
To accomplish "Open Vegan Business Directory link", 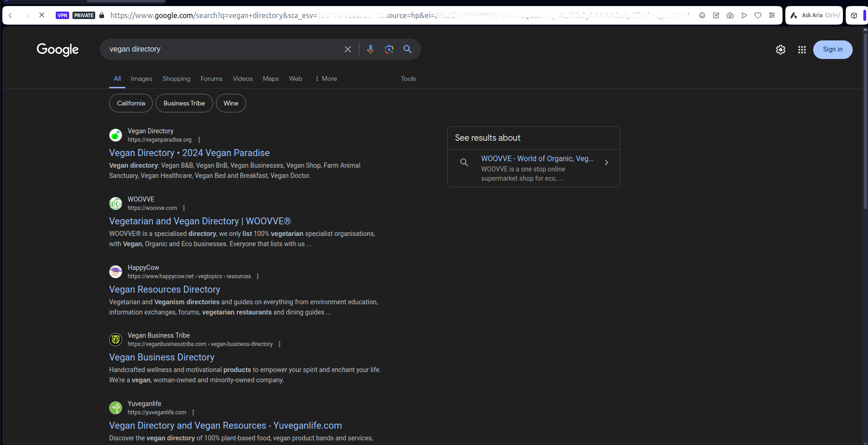I will [x=162, y=357].
